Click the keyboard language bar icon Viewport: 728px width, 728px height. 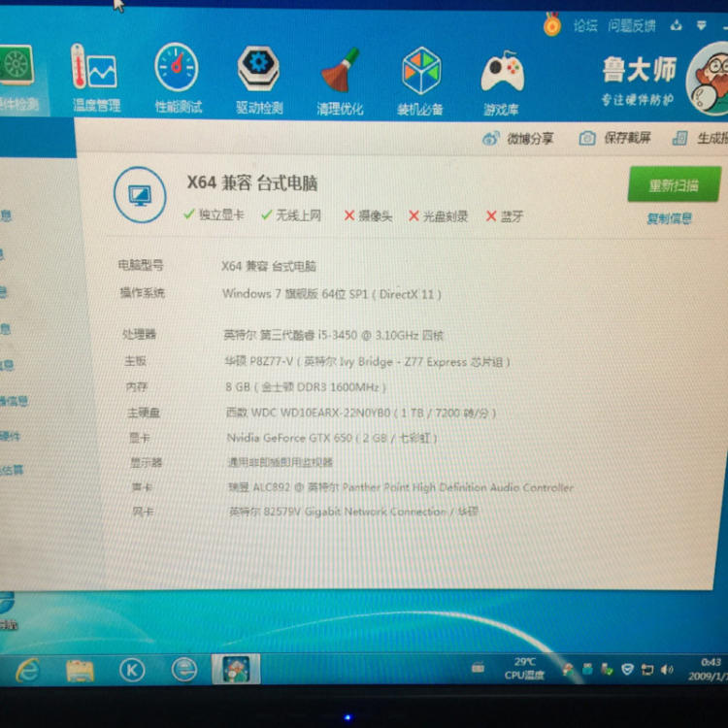pyautogui.click(x=479, y=669)
